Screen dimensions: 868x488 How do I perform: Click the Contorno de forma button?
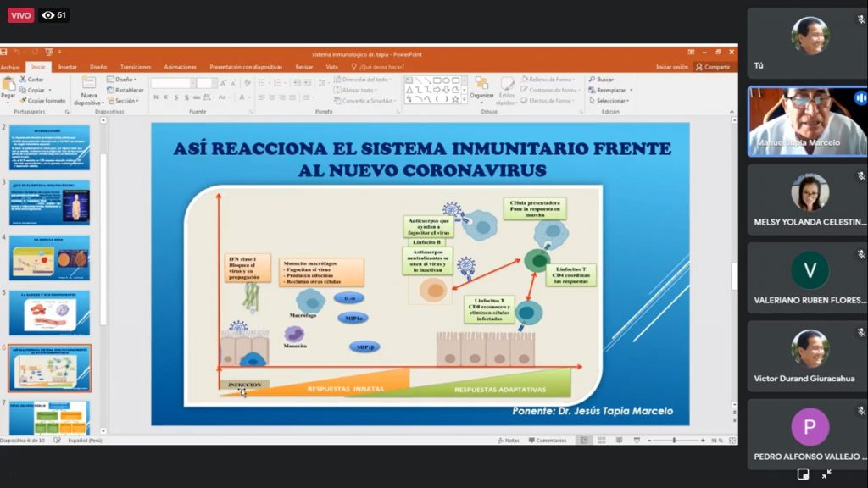[549, 90]
